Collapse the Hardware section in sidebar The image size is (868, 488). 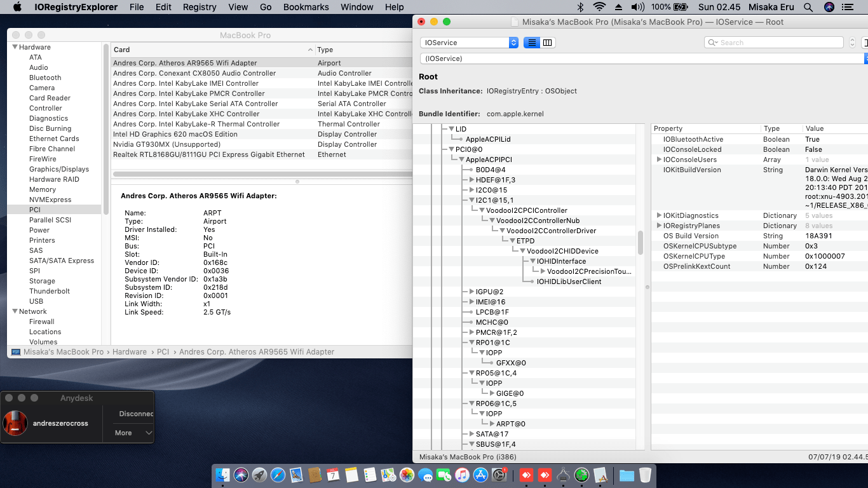[15, 47]
